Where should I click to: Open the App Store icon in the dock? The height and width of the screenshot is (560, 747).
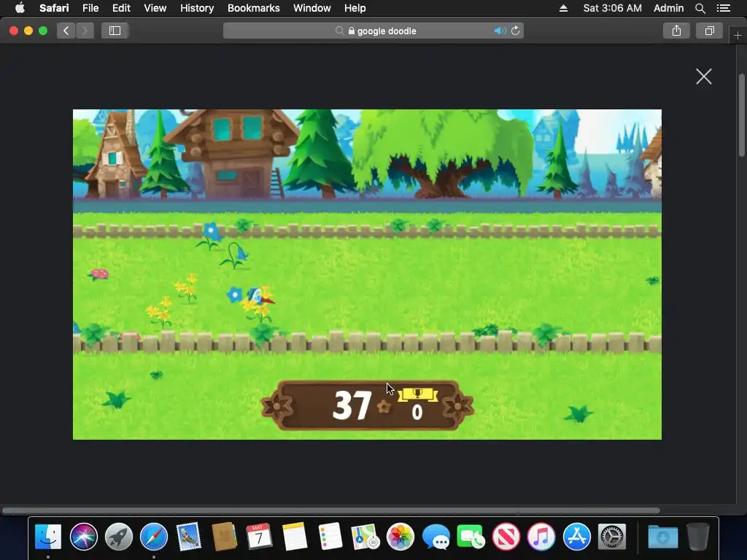coord(576,537)
